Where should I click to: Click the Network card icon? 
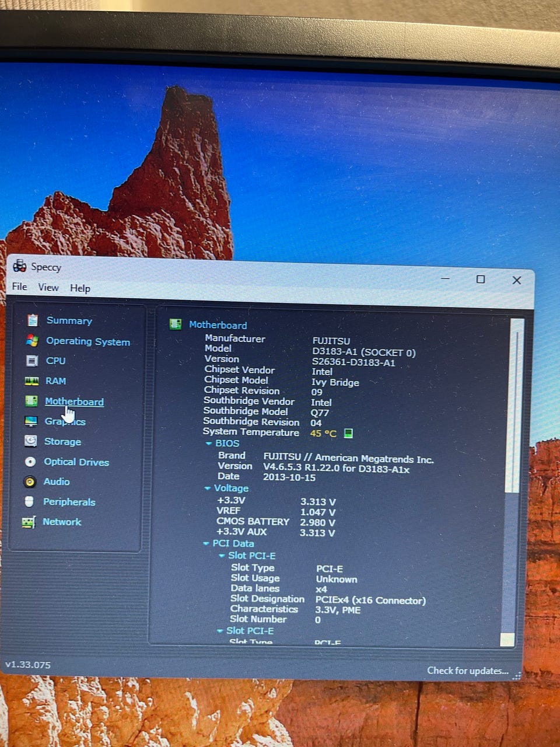[x=29, y=522]
